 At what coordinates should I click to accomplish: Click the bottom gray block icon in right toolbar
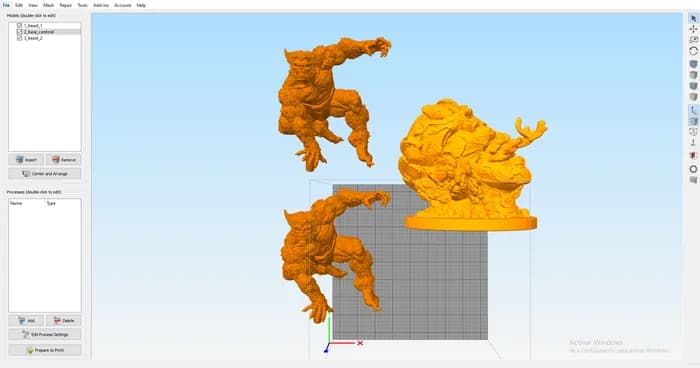point(693,180)
